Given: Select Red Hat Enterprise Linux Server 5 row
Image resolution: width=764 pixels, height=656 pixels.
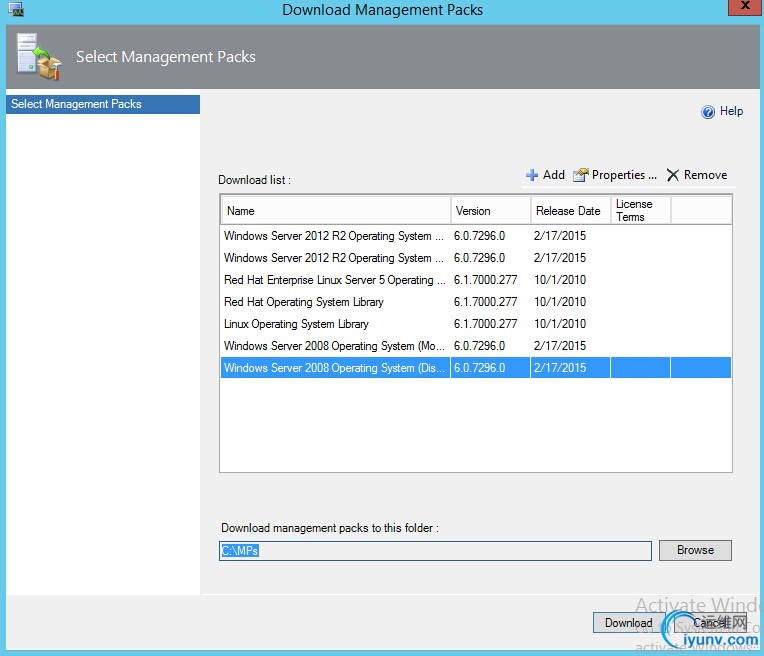Looking at the screenshot, I should tap(334, 281).
